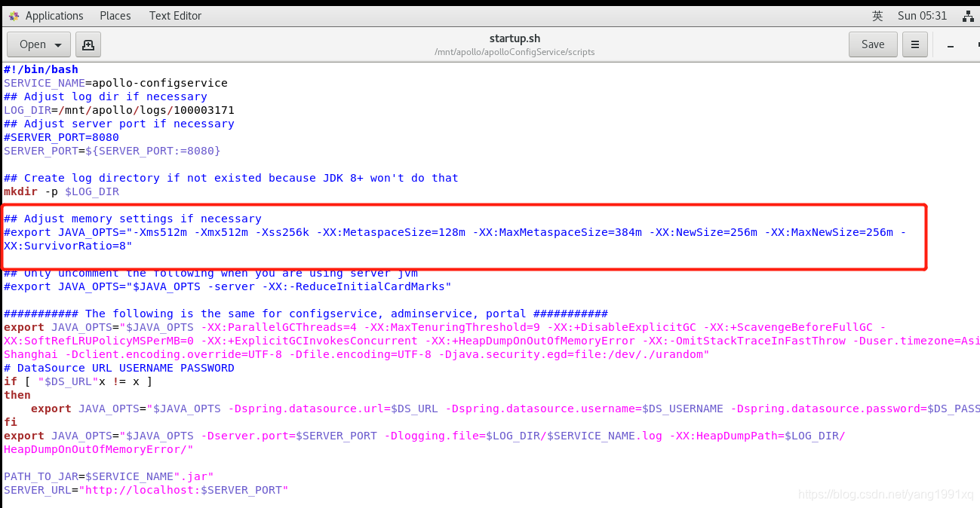Screen dimensions: 980x508
Task: Click the input method indicator 英
Action: tap(877, 16)
